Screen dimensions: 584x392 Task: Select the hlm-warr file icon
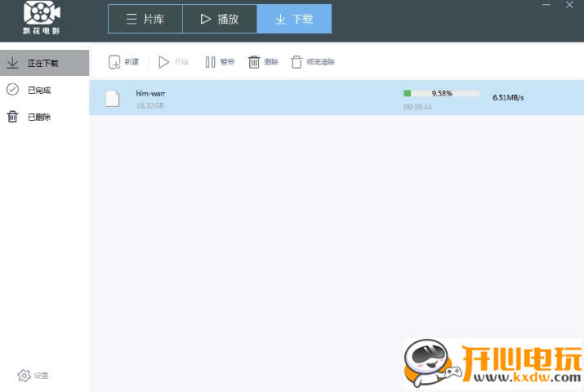point(113,99)
